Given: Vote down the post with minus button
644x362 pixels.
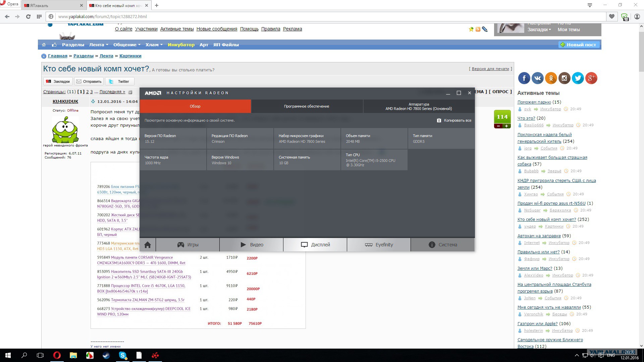Looking at the screenshot, I should (x=498, y=126).
